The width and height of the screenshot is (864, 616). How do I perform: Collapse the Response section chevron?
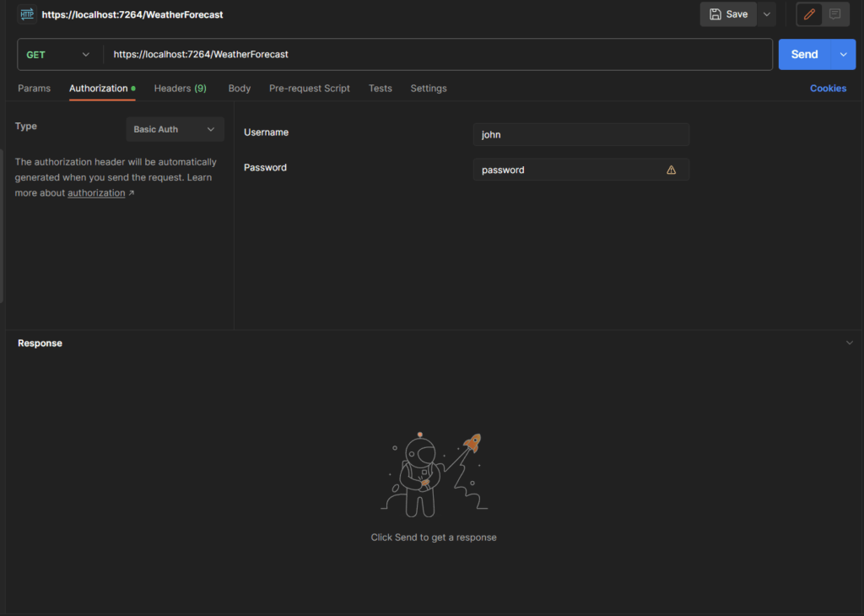(x=850, y=343)
